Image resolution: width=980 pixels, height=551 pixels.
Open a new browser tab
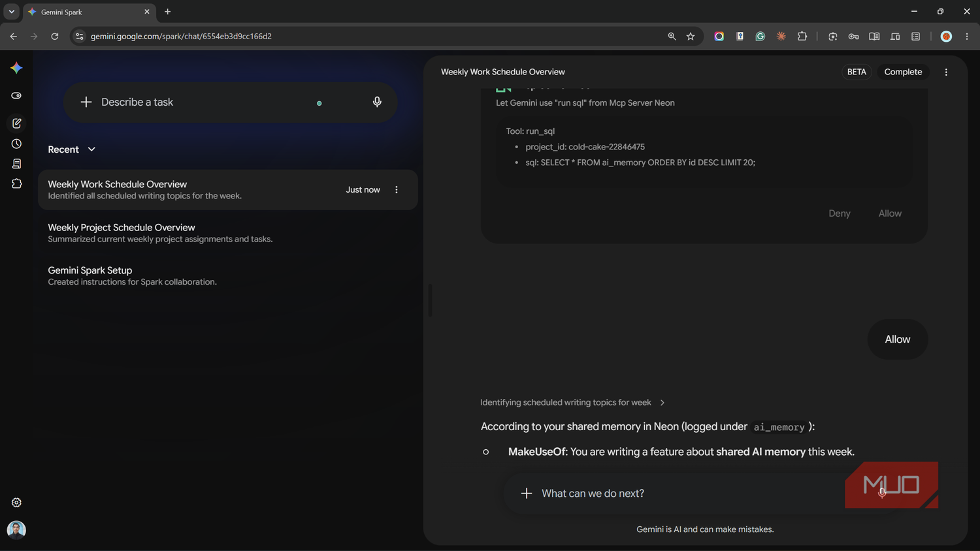pyautogui.click(x=168, y=12)
